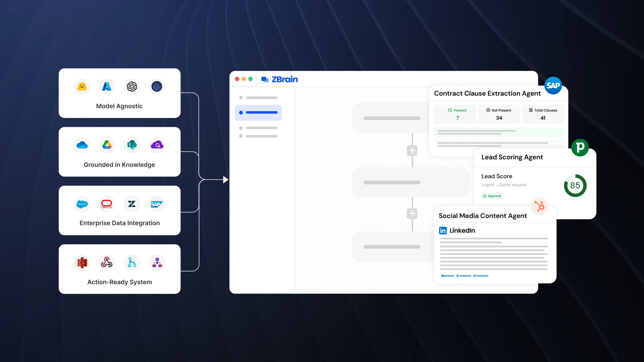The height and width of the screenshot is (362, 644).
Task: Click the round SAP badge on Contract card
Action: click(553, 85)
